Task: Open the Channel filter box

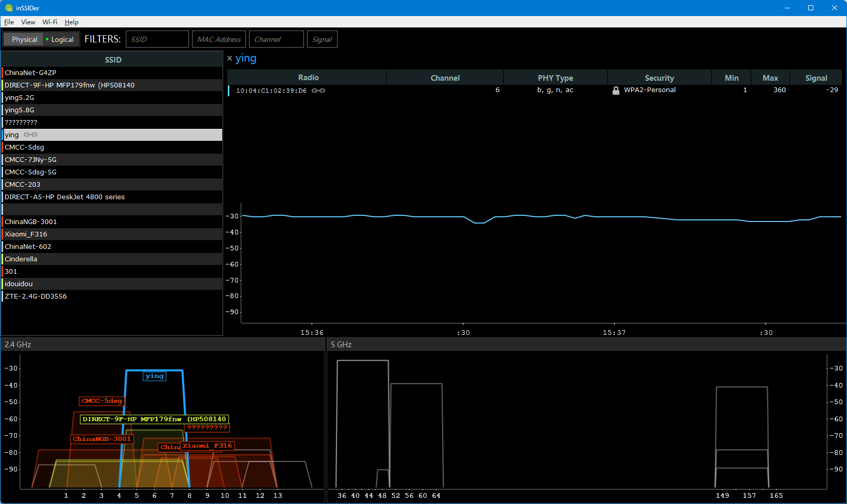Action: point(276,39)
